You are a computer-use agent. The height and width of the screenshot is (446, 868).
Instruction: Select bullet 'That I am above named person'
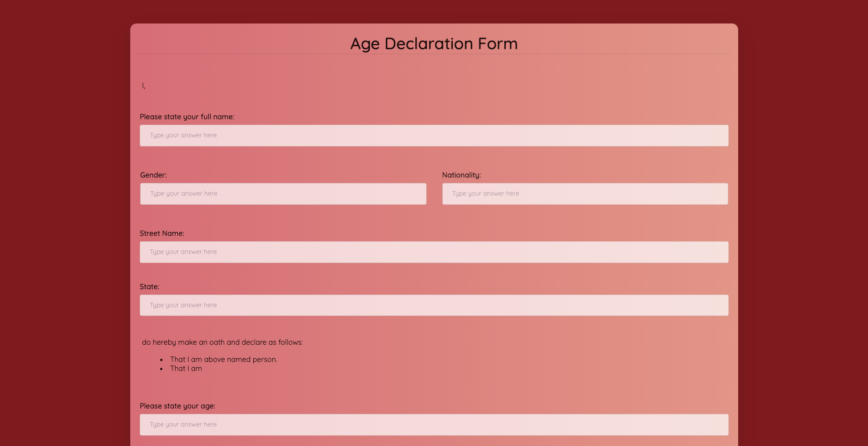click(x=223, y=359)
